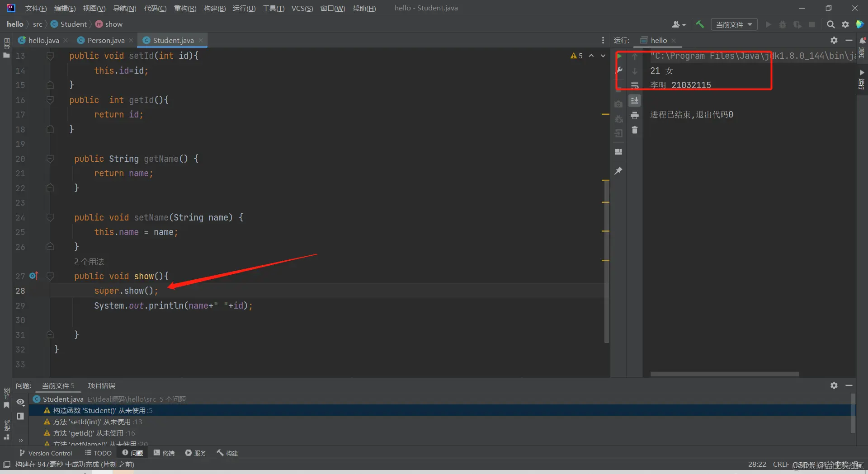This screenshot has height=474, width=868.
Task: Collapse the setId method fold on line 13
Action: pos(50,56)
